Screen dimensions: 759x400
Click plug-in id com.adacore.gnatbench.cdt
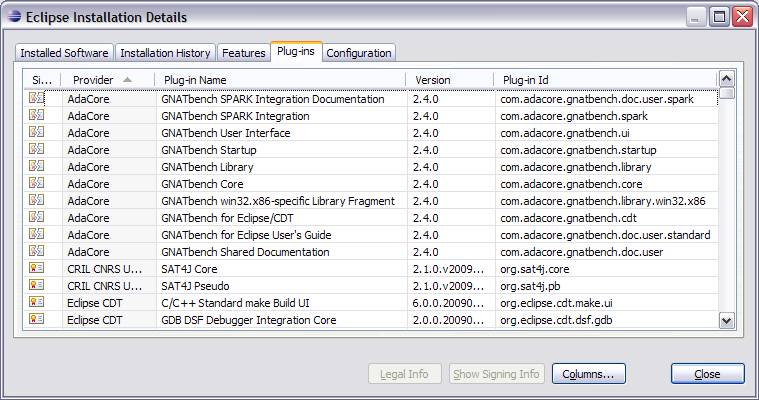pyautogui.click(x=568, y=218)
